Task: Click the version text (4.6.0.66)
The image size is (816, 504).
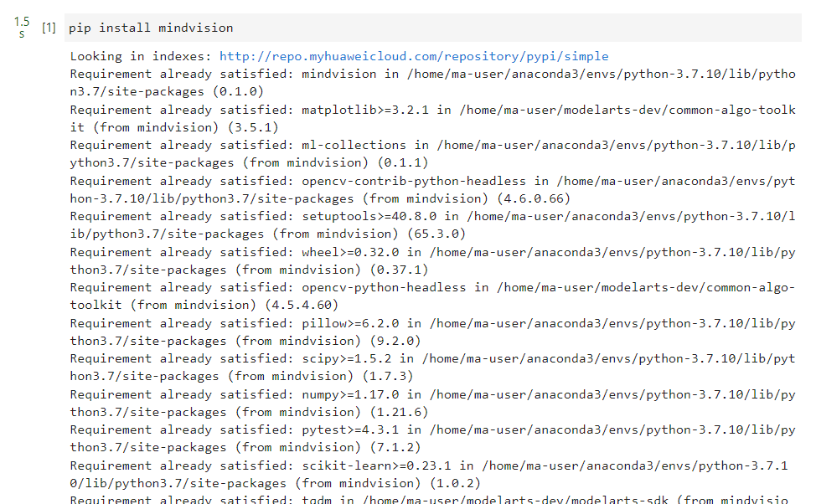Action: pyautogui.click(x=534, y=198)
